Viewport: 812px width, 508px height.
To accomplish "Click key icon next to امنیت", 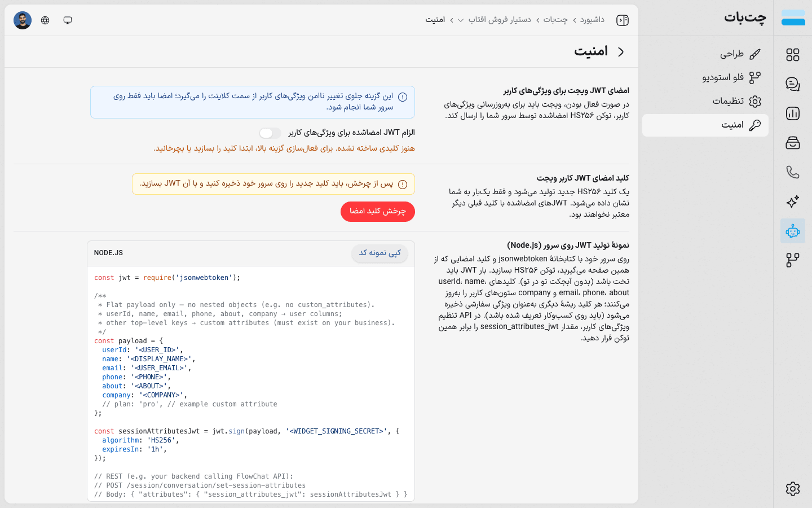I will point(755,125).
